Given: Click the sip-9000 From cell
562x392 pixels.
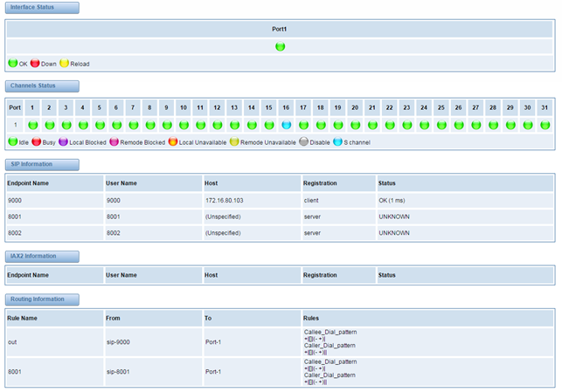Looking at the screenshot, I should coord(154,342).
